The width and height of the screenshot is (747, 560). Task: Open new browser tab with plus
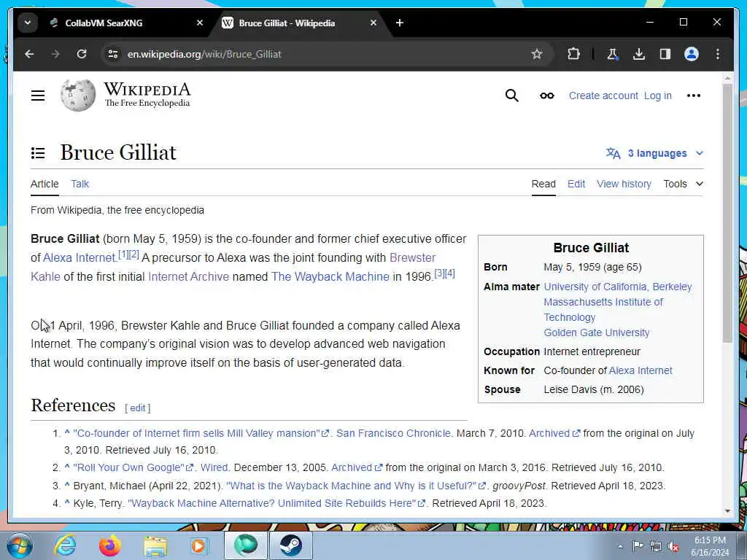coord(400,23)
